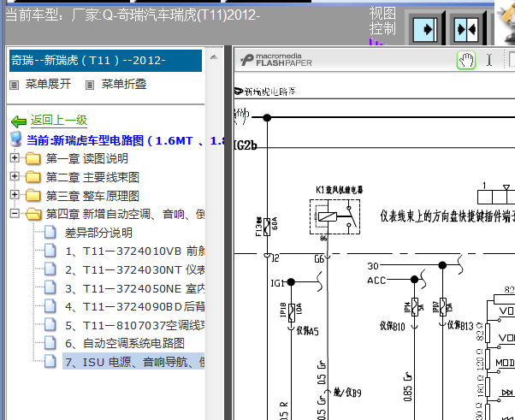Click the page icon of 1、T11-3724010VB
The height and width of the screenshot is (420, 515).
[x=50, y=251]
